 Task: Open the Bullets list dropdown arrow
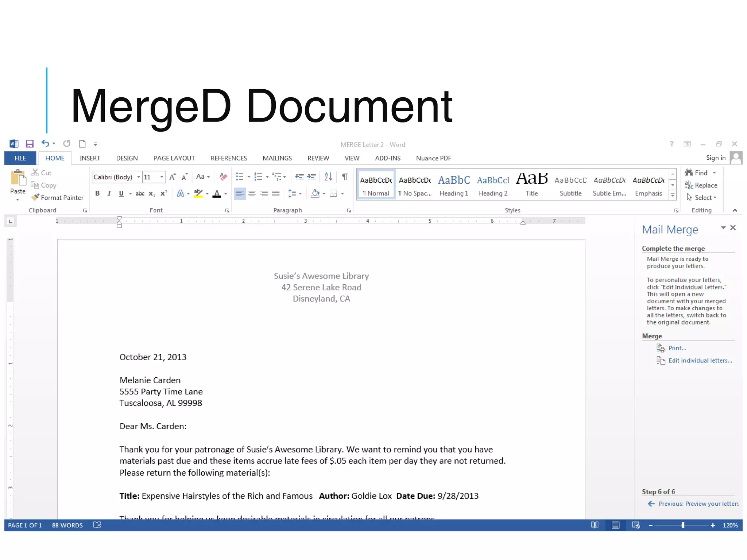[x=249, y=177]
